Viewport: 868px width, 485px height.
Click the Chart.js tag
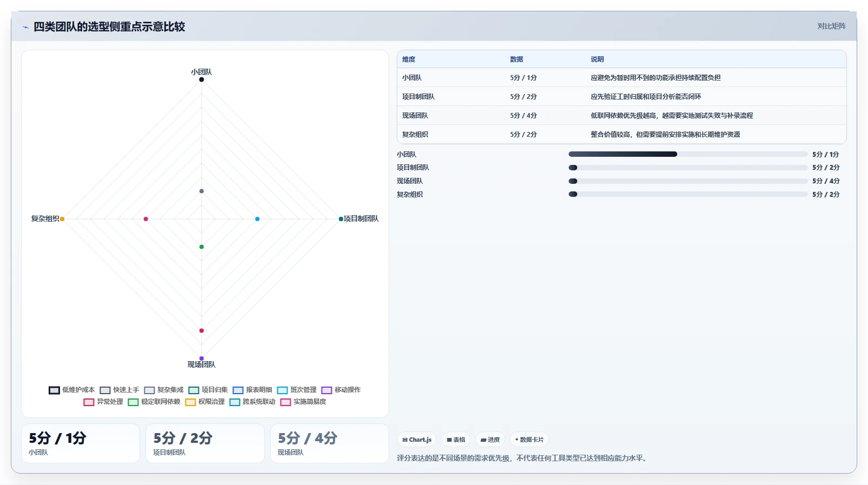point(417,440)
